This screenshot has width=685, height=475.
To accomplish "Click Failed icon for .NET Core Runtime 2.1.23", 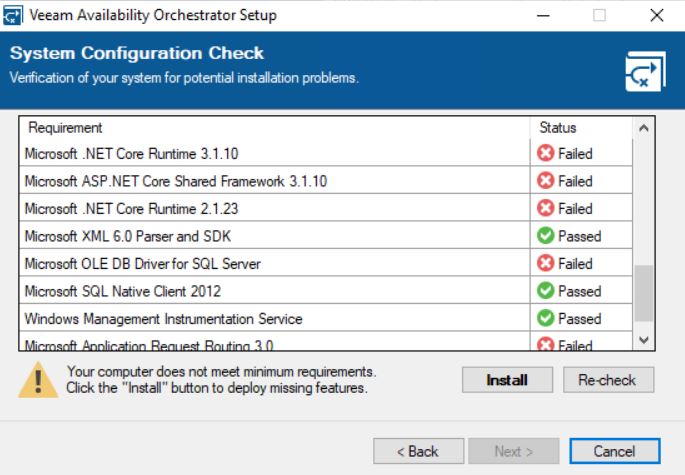I will click(545, 208).
